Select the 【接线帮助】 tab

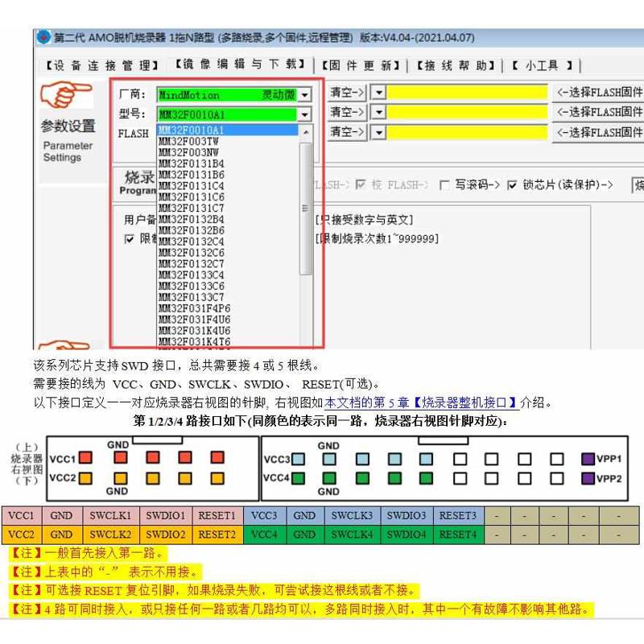(455, 65)
